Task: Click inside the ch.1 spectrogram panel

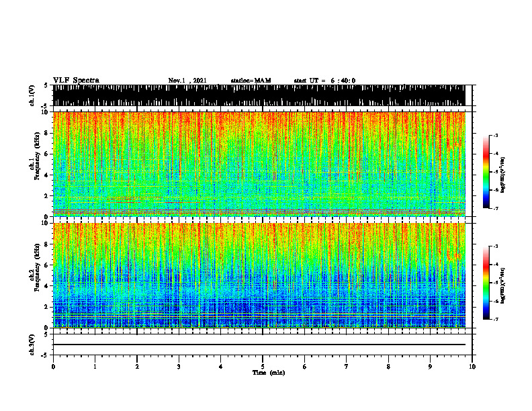Action: click(259, 164)
